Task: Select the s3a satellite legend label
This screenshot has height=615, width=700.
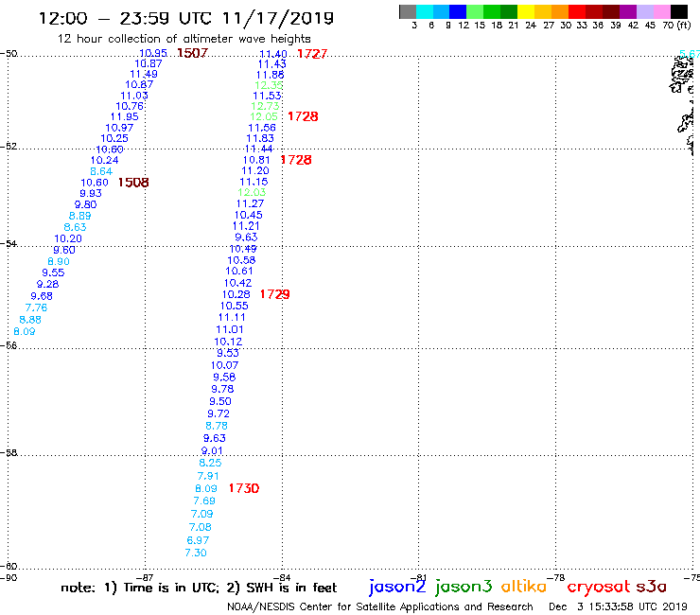Action: tap(651, 587)
